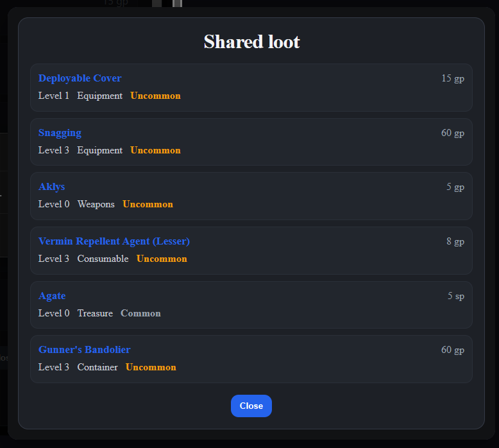Click Level 3 on Gunner's Bandolier row
The height and width of the screenshot is (448, 499).
54,367
